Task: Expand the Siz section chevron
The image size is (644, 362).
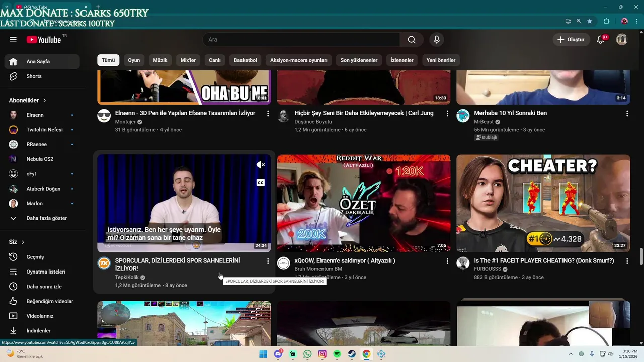Action: 23,242
